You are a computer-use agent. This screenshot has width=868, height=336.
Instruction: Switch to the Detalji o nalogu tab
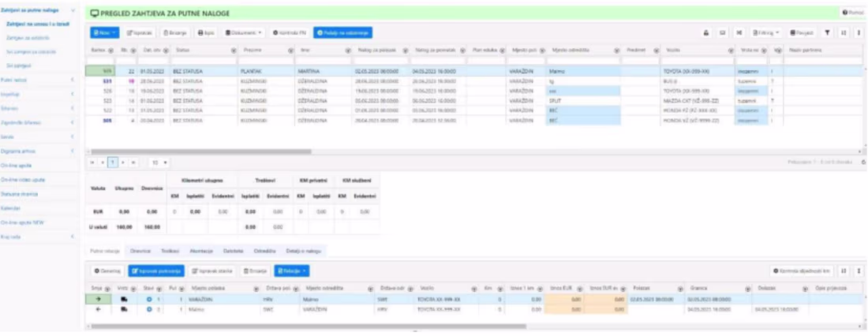[304, 251]
